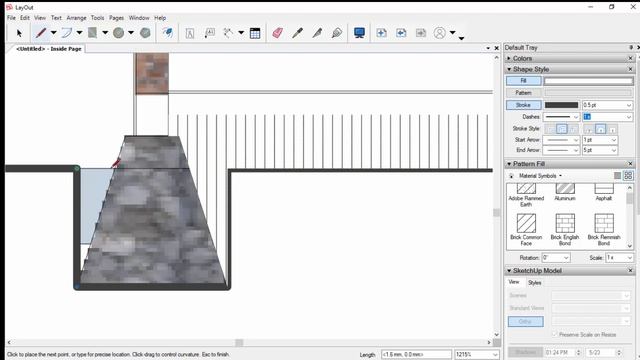Image resolution: width=640 pixels, height=360 pixels.
Task: Choose the Select arrow tool
Action: [x=19, y=33]
